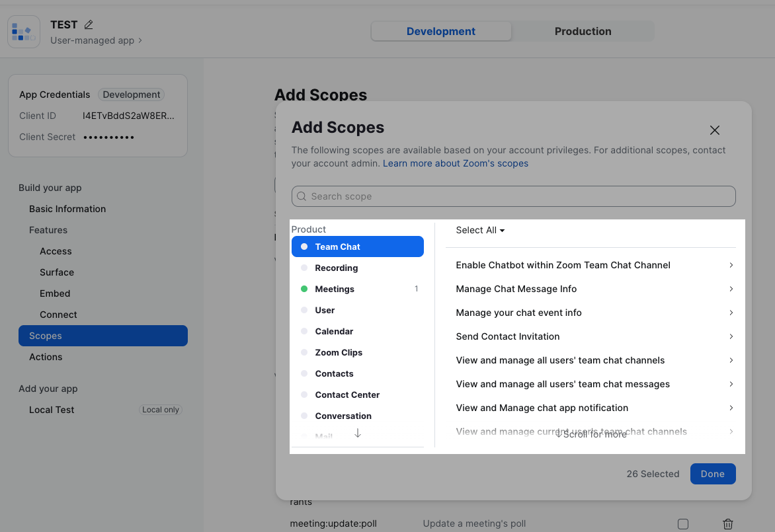
Task: Open Basic Information in the sidebar
Action: click(x=67, y=209)
